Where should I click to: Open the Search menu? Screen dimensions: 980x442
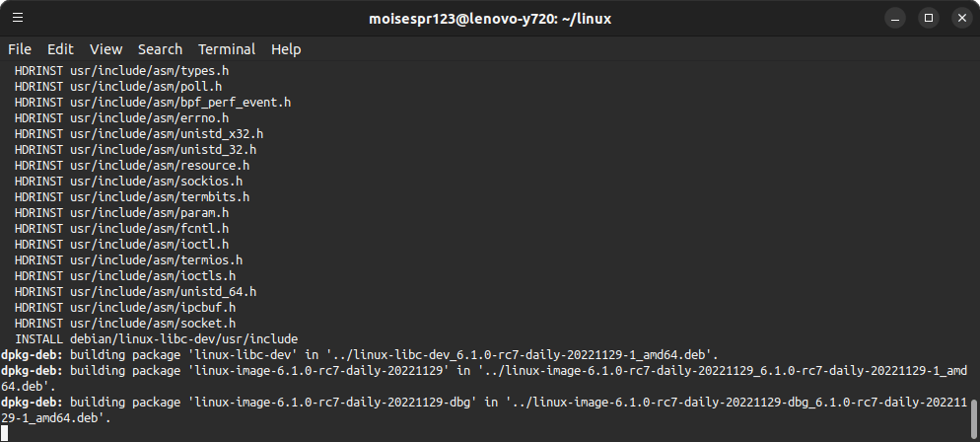(x=160, y=49)
